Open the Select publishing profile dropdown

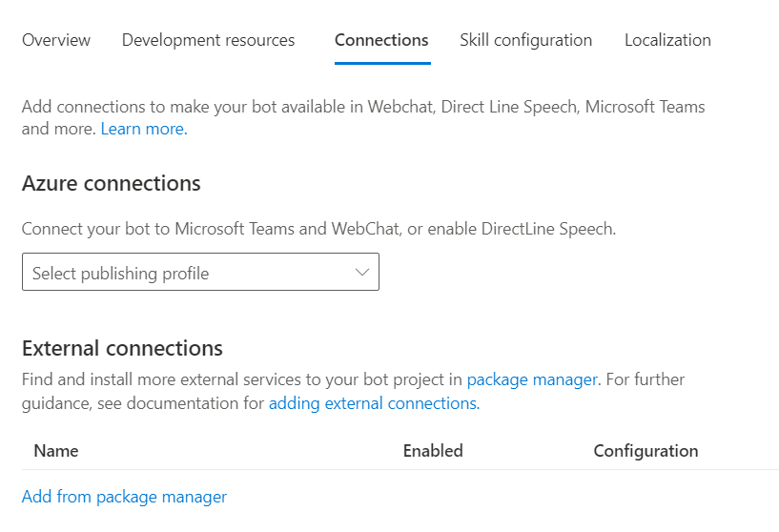[191, 273]
